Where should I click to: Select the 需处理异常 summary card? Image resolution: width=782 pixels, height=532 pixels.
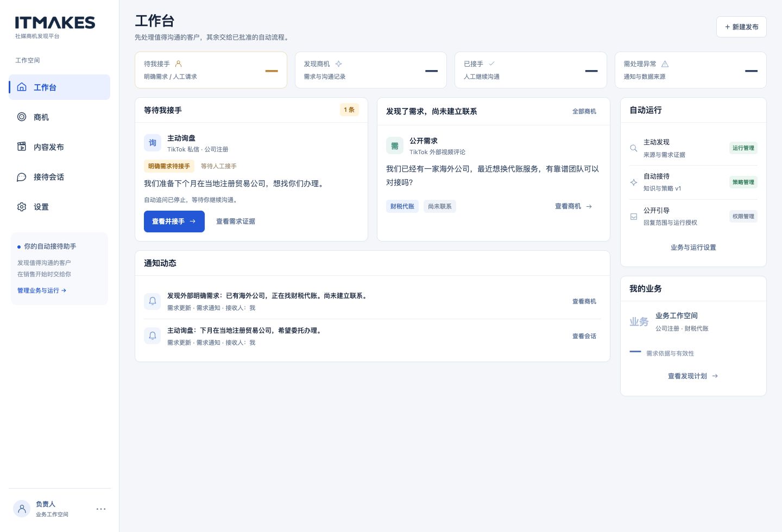(x=690, y=70)
